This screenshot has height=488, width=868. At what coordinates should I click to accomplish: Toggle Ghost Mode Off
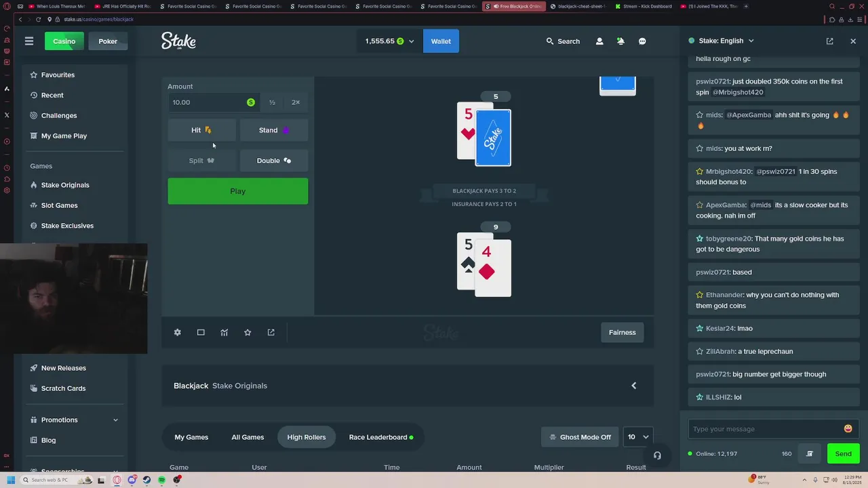(580, 437)
